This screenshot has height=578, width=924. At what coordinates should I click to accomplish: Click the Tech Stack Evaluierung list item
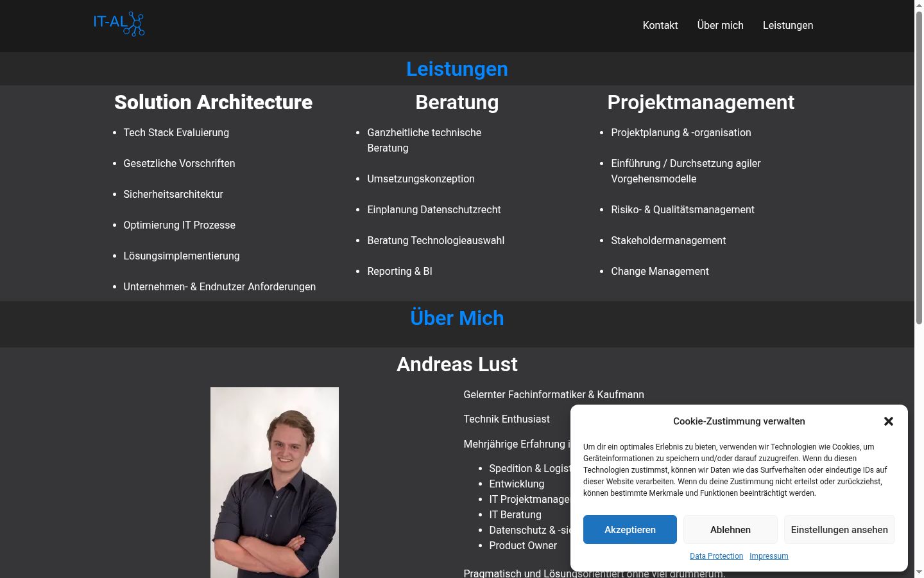pyautogui.click(x=176, y=133)
